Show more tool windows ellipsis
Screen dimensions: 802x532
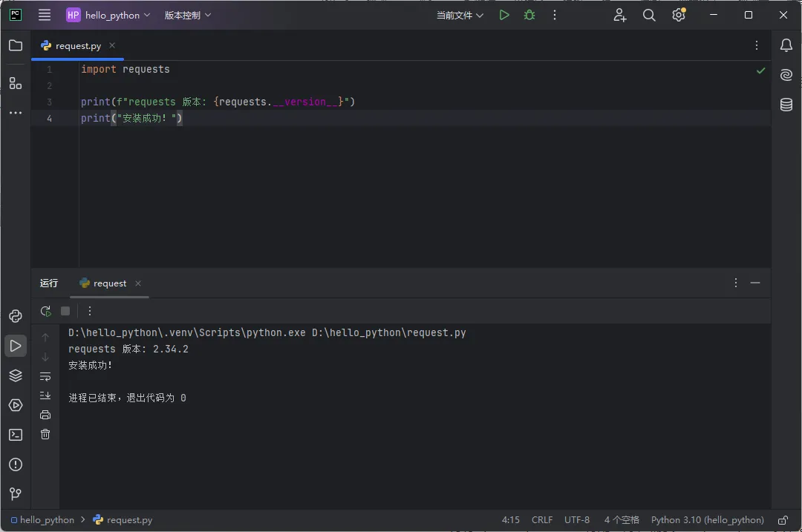point(16,113)
